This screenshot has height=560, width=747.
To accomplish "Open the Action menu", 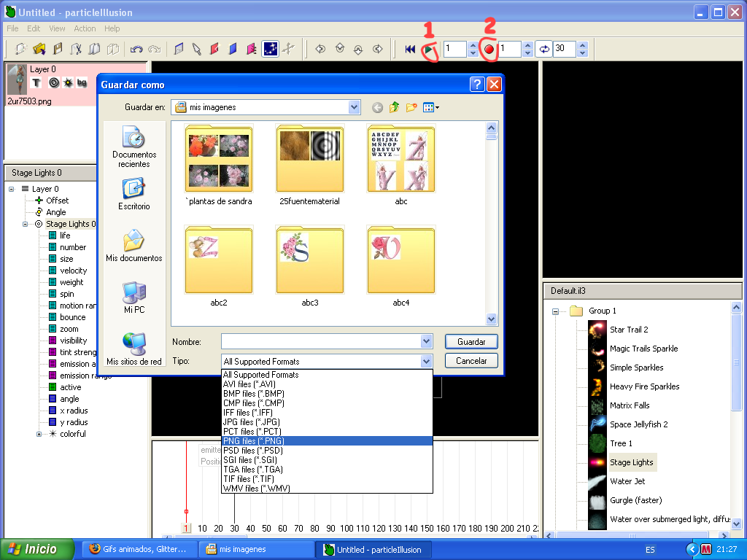I will [85, 28].
